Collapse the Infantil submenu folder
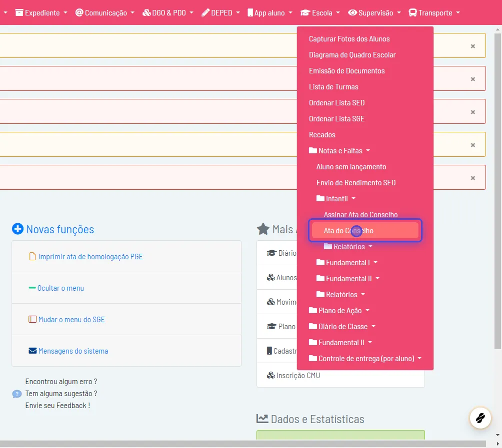502x448 pixels. [x=336, y=199]
